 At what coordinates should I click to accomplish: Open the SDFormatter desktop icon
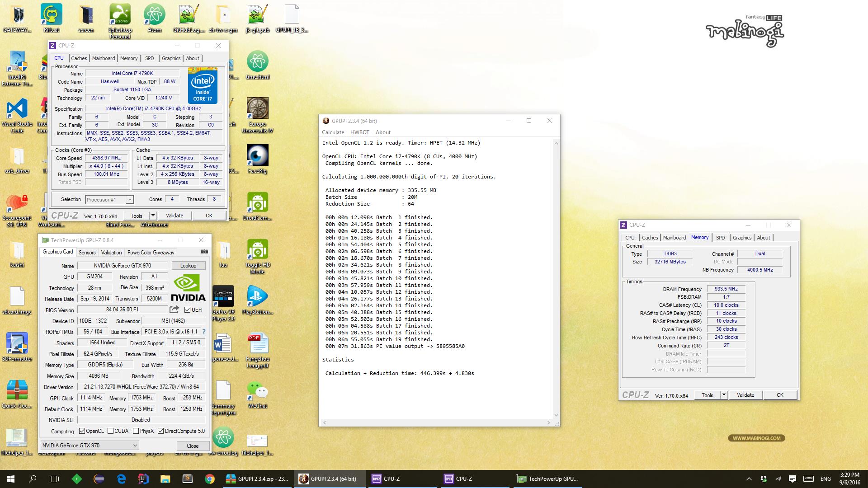click(x=17, y=347)
